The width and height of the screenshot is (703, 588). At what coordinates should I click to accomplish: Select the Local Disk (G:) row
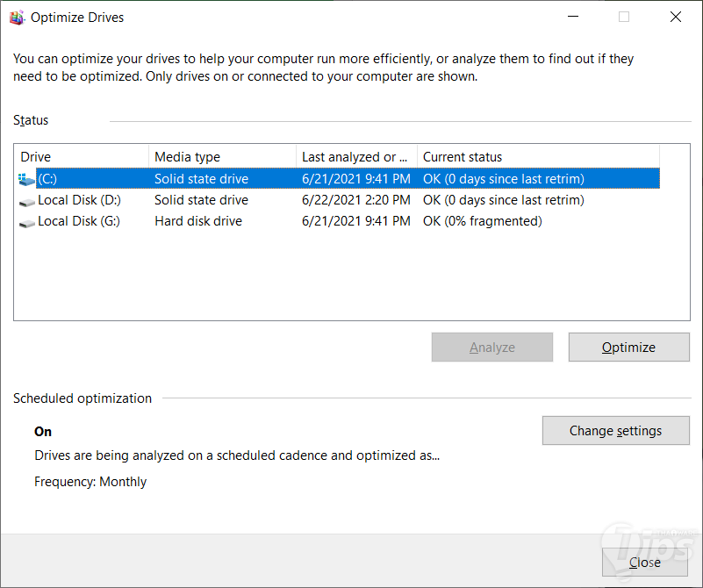(x=79, y=221)
